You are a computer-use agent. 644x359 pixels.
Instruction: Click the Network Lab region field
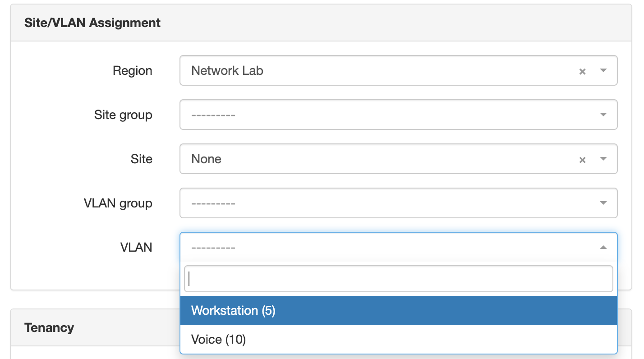click(x=399, y=70)
